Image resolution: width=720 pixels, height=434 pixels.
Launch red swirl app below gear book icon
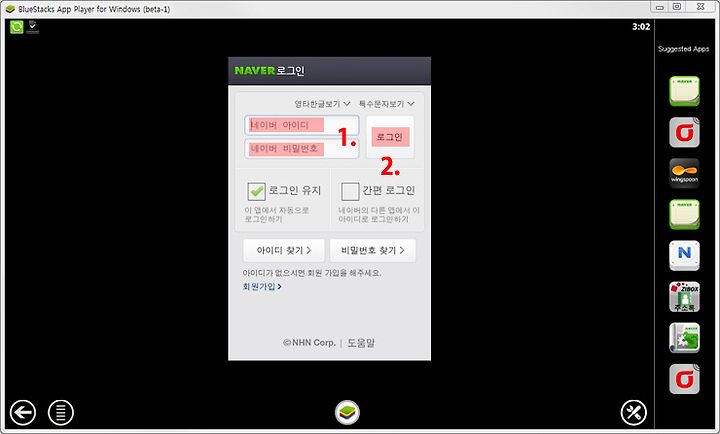tap(684, 379)
